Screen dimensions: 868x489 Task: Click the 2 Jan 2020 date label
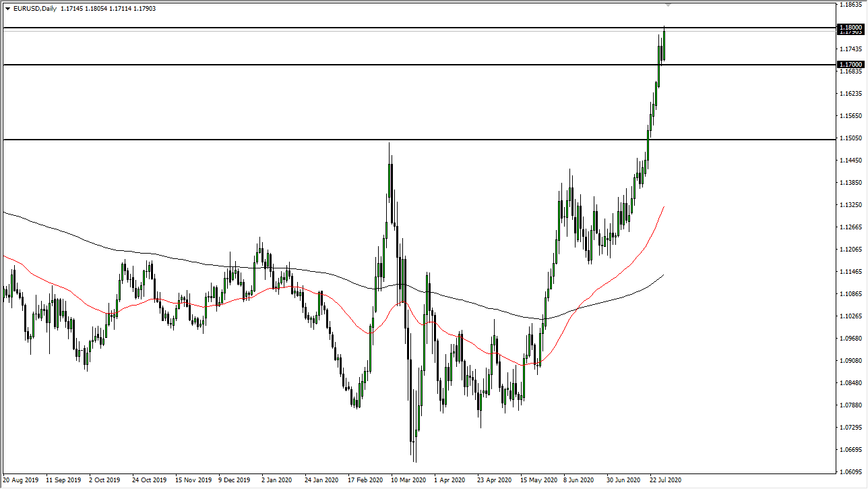278,482
